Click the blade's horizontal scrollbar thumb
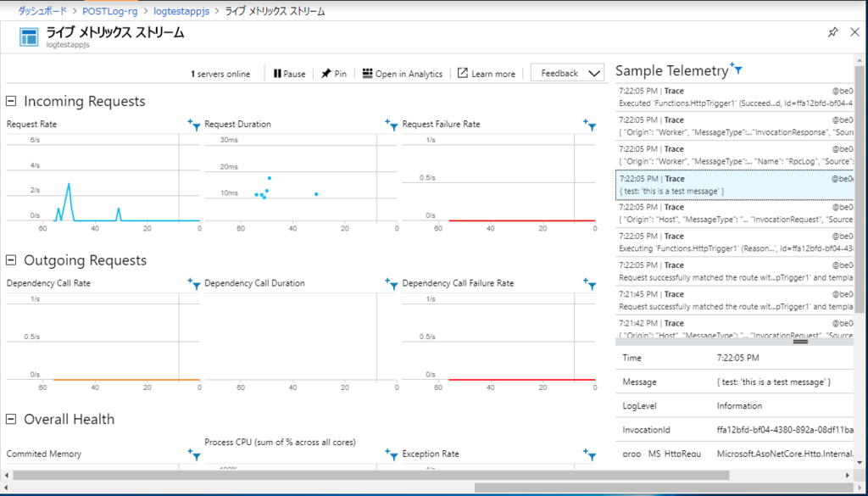Viewport: 868px width, 496px height. 371,475
